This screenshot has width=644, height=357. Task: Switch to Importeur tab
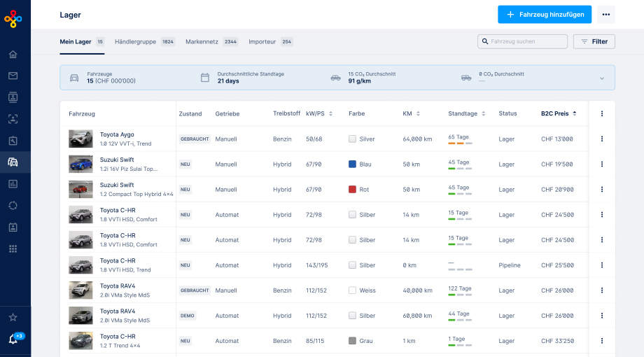click(270, 41)
